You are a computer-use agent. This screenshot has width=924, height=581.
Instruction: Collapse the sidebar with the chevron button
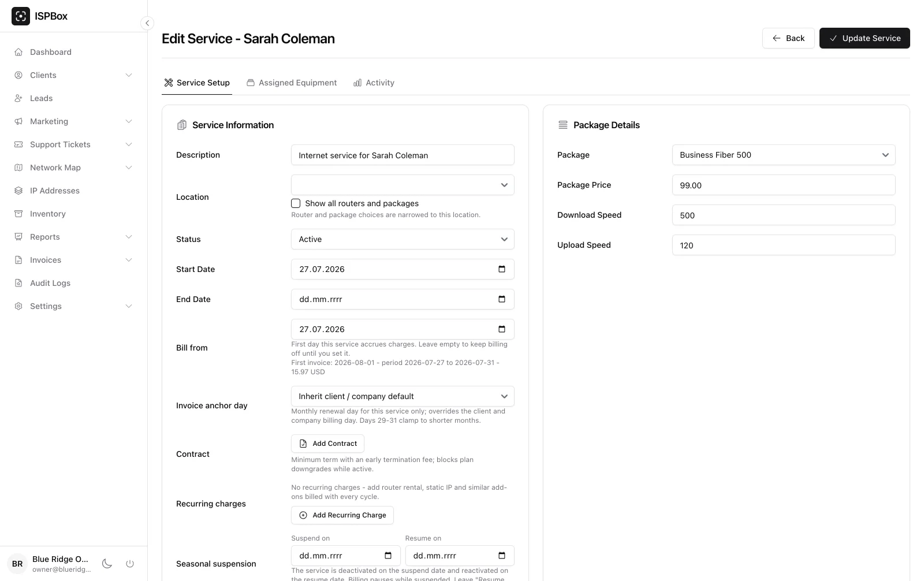click(x=147, y=23)
